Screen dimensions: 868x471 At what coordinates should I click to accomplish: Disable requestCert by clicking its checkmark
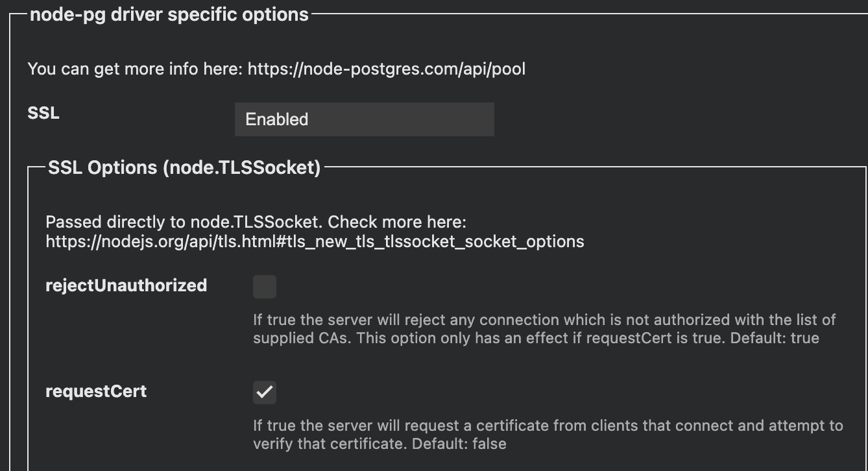pyautogui.click(x=265, y=392)
